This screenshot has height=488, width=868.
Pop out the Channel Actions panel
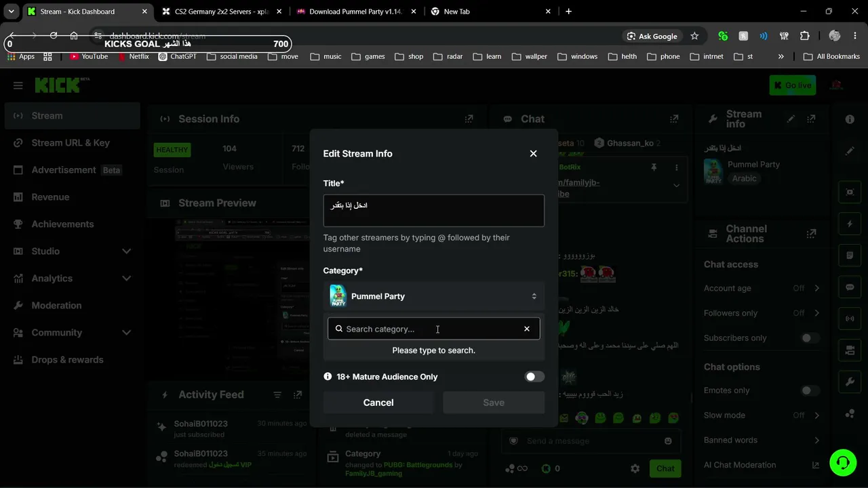(811, 234)
